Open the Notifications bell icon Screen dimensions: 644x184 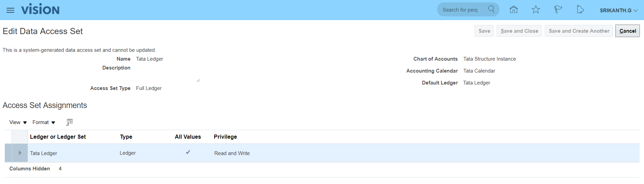pos(580,10)
